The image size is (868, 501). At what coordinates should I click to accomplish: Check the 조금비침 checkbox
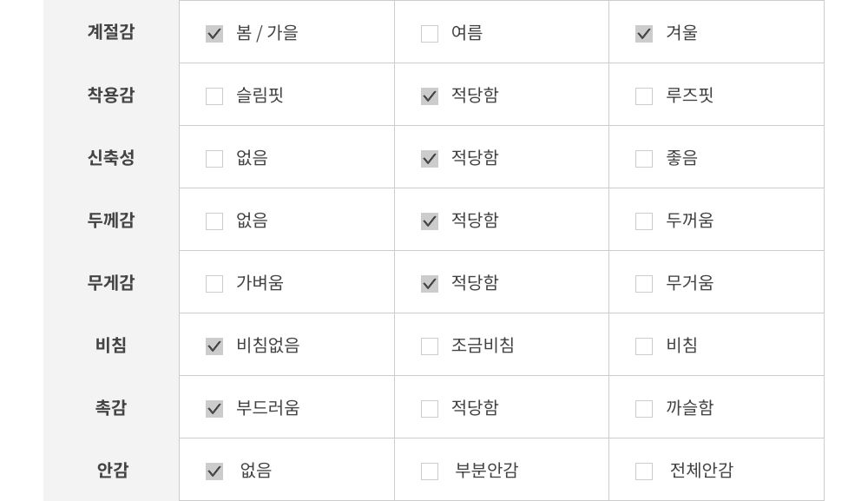click(430, 346)
